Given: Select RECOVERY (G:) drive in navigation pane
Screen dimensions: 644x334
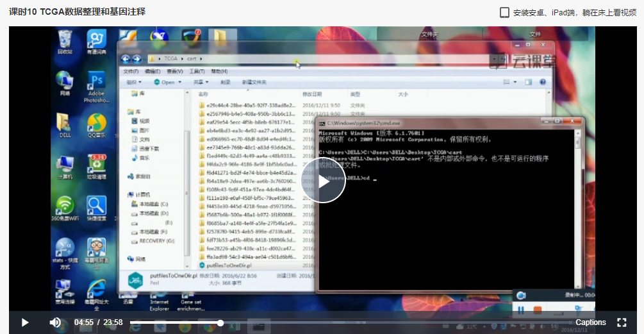Looking at the screenshot, I should (x=153, y=241).
